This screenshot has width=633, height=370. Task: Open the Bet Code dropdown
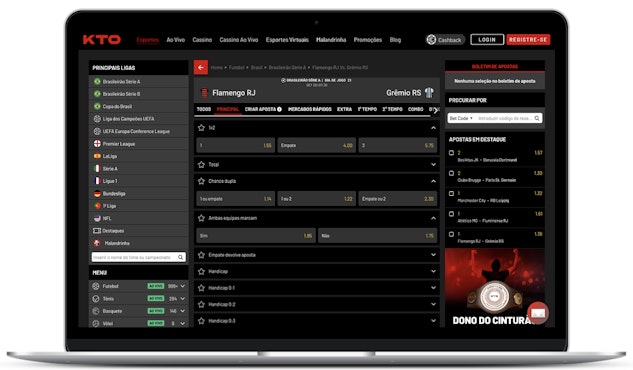(461, 118)
